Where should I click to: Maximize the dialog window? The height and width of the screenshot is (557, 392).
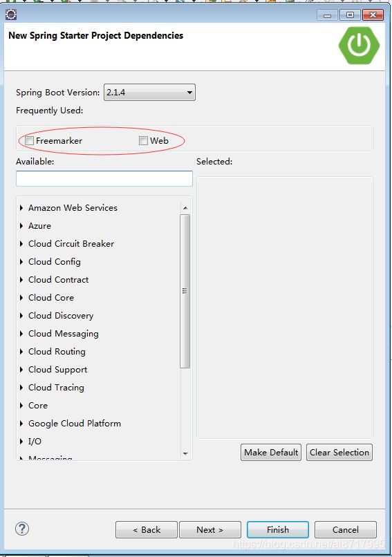pyautogui.click(x=350, y=15)
